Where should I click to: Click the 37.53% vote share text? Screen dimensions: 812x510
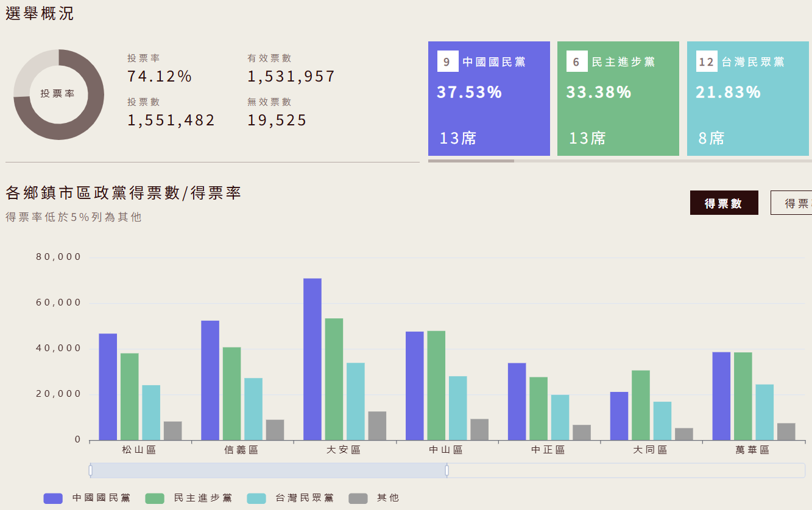[x=469, y=93]
